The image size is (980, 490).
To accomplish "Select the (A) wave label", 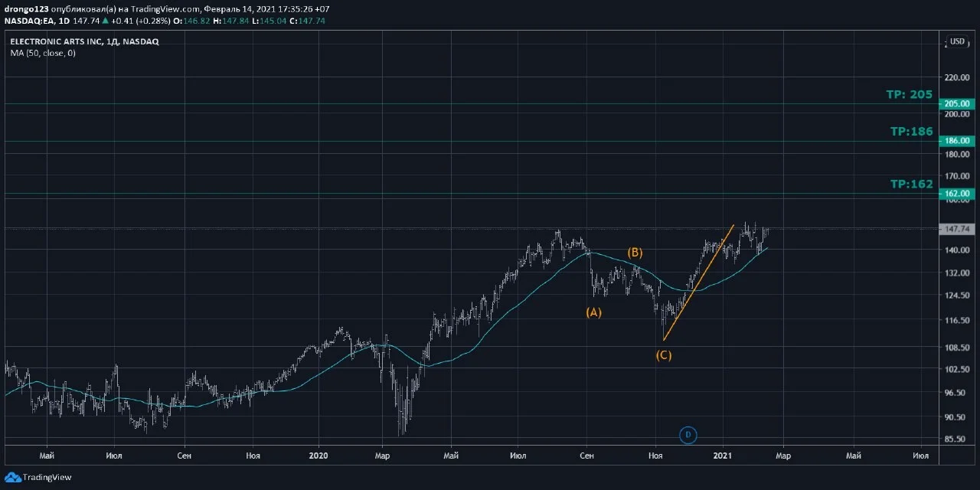I will click(593, 312).
